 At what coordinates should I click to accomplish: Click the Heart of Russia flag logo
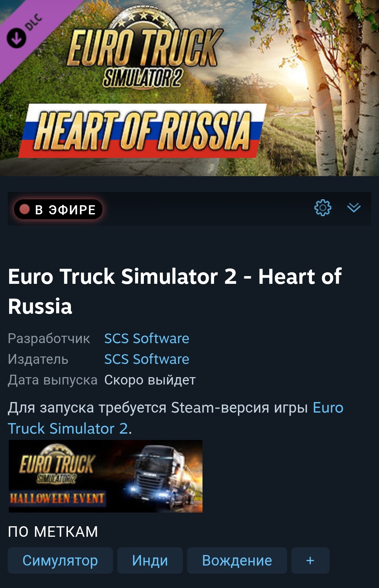[x=142, y=131]
